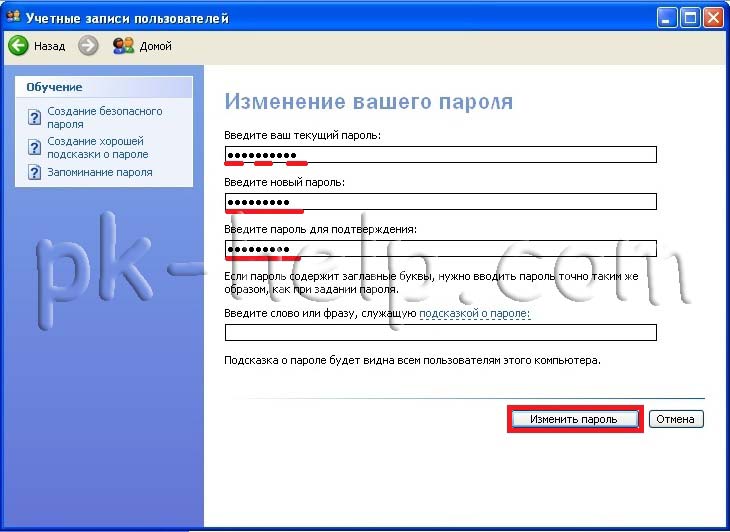The height and width of the screenshot is (532, 730).
Task: Open the Создание безопасного пароля help link
Action: click(x=105, y=118)
